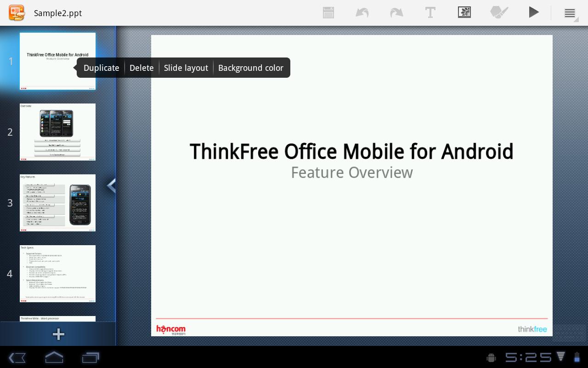Redo the last action

[396, 12]
